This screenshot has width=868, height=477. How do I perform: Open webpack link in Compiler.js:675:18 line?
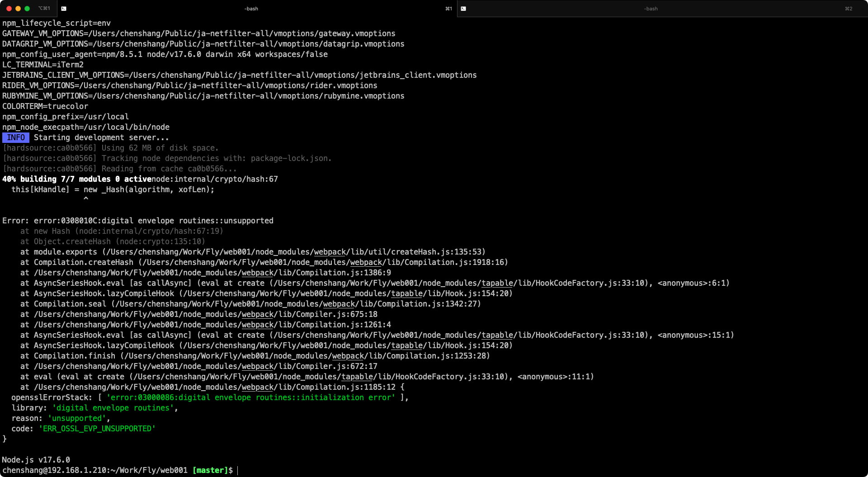[x=257, y=314]
